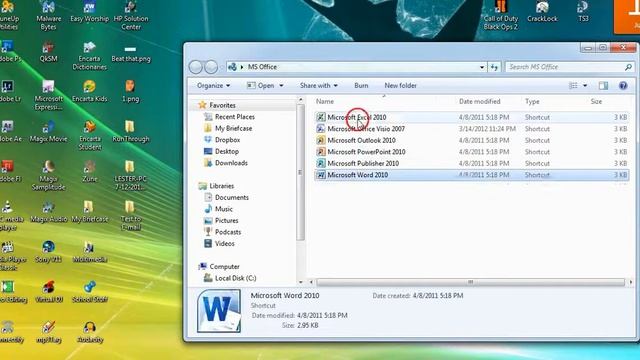The image size is (640, 360).
Task: Select the Beat that.png desktop file
Action: 131,53
